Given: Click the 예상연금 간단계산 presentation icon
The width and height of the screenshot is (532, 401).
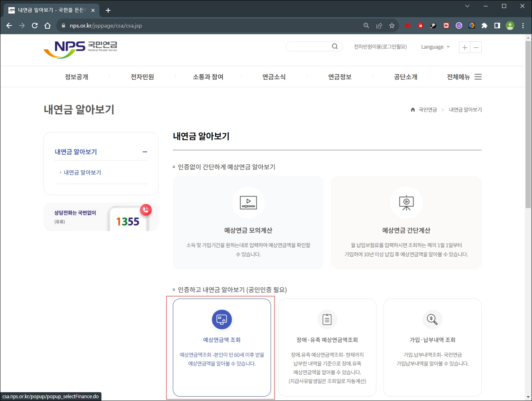Looking at the screenshot, I should (x=406, y=202).
